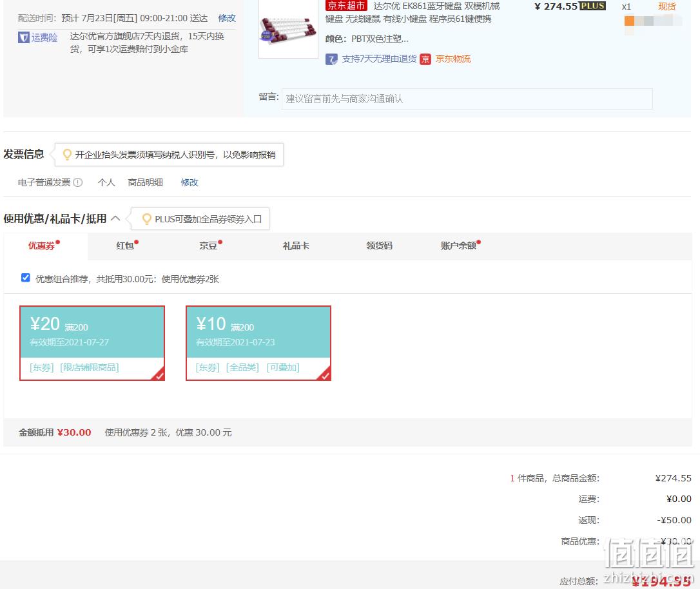The image size is (700, 589).
Task: Click the 金额抵用 ¥30.00 amount
Action: click(x=74, y=432)
